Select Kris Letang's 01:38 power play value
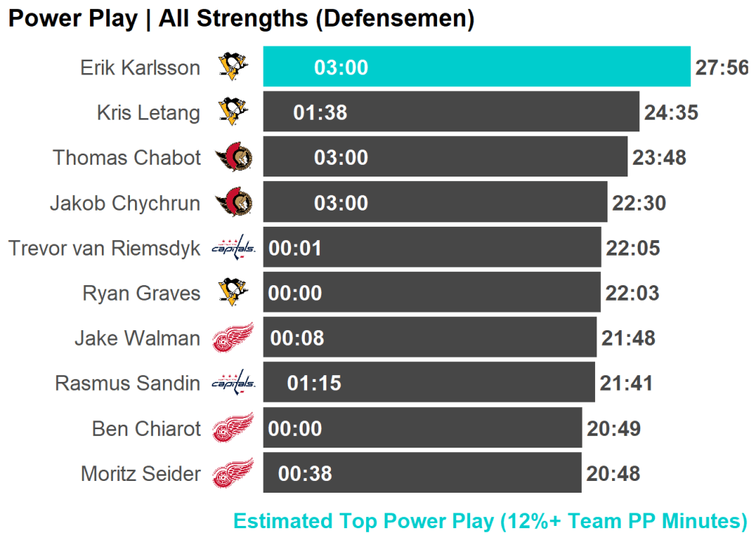756x540 pixels. point(320,113)
